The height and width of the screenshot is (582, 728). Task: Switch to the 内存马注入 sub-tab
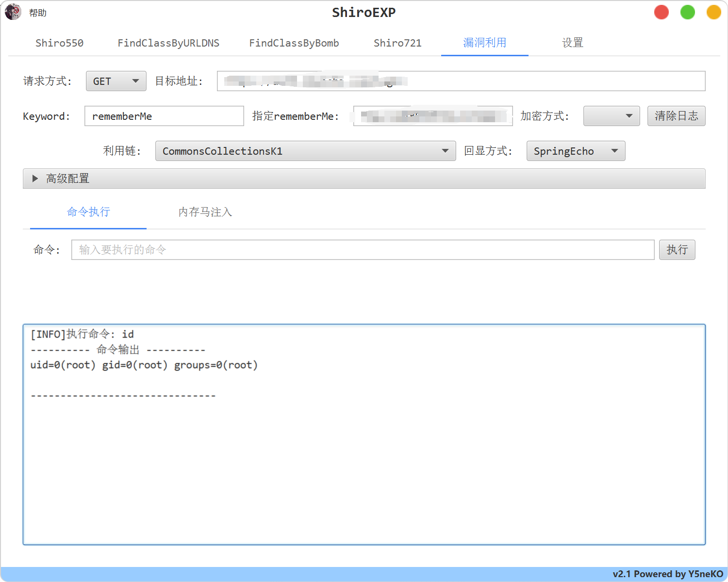pos(205,212)
